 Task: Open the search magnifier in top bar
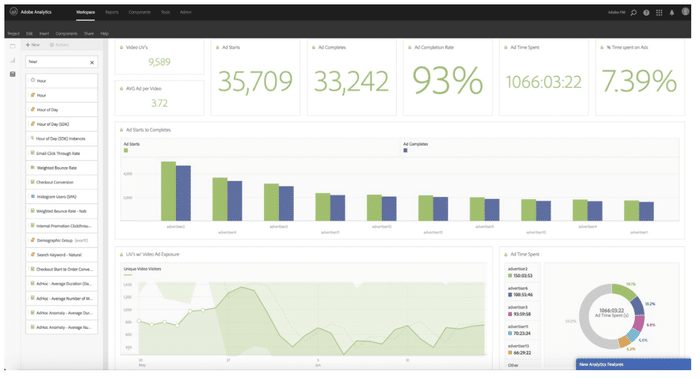(x=633, y=12)
